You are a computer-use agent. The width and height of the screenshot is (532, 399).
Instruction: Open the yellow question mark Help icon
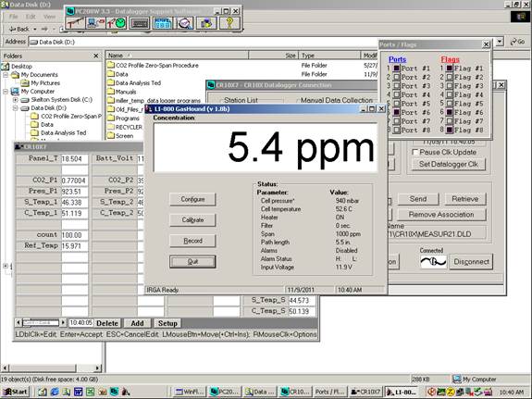(x=229, y=23)
